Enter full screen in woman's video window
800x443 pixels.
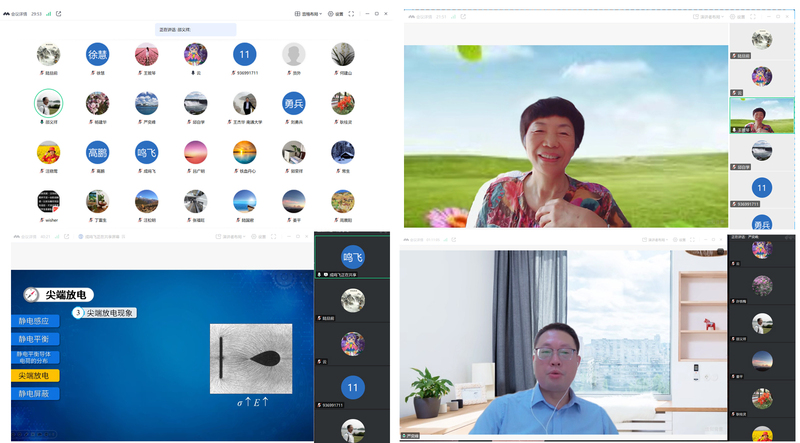coord(753,17)
